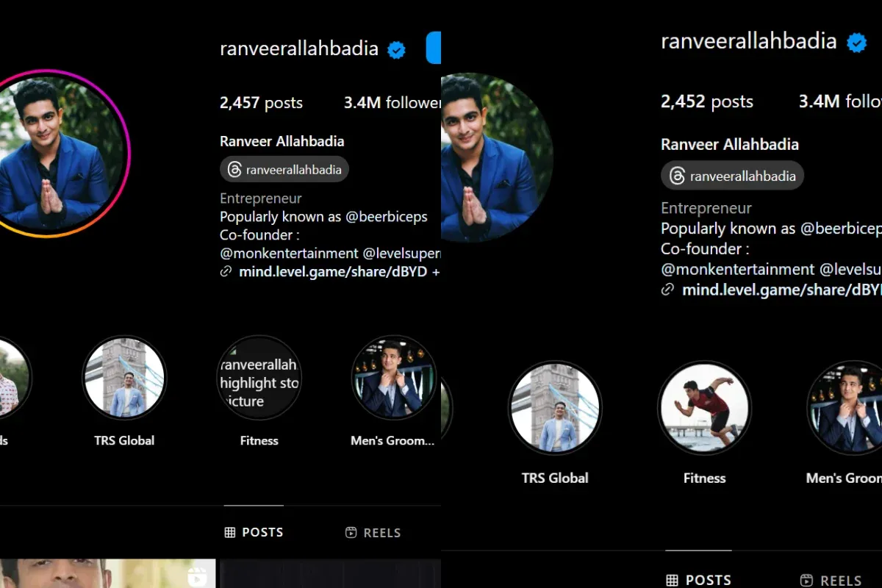Open @levelsuper mention in left bio
Screen dimensions: 882x588
click(402, 253)
